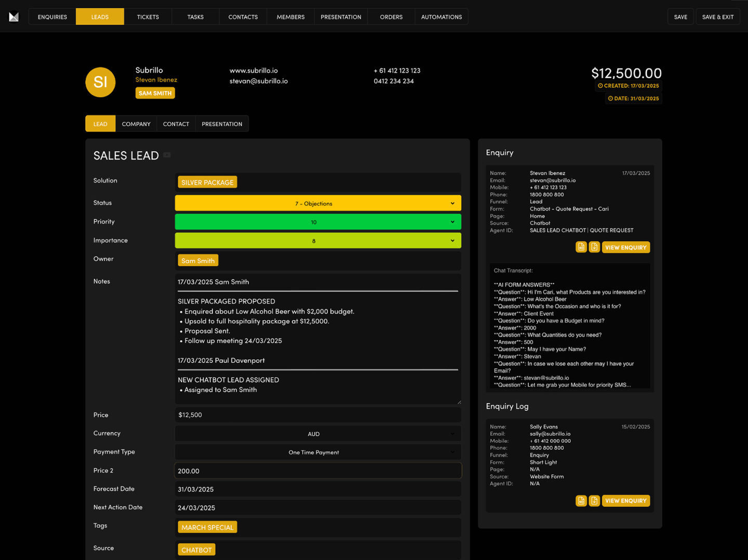Go to the Tickets menu tab
This screenshot has width=748, height=560.
tap(148, 17)
